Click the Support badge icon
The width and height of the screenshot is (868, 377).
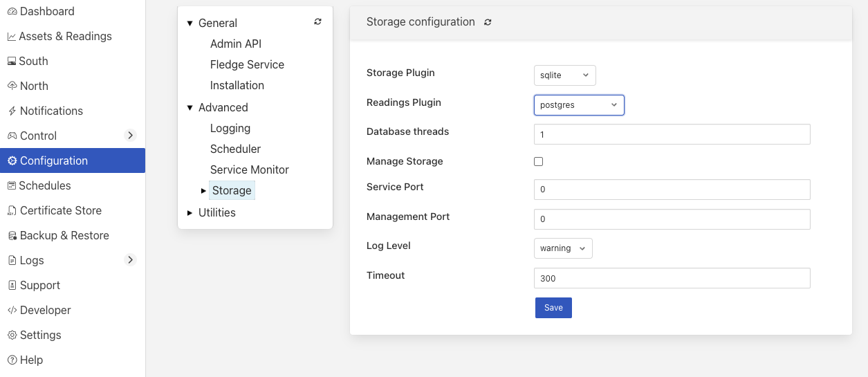[x=12, y=285]
